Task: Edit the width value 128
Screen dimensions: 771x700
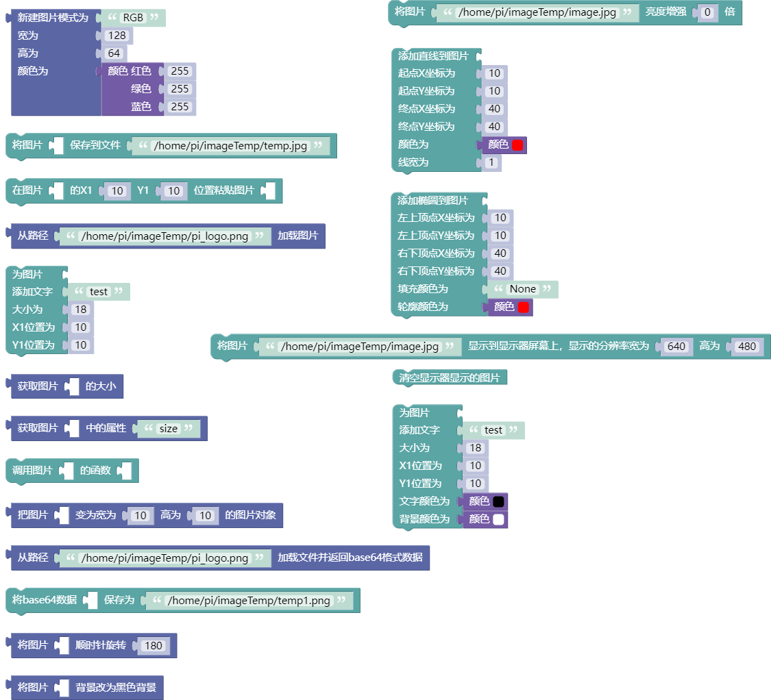Action: 117,36
